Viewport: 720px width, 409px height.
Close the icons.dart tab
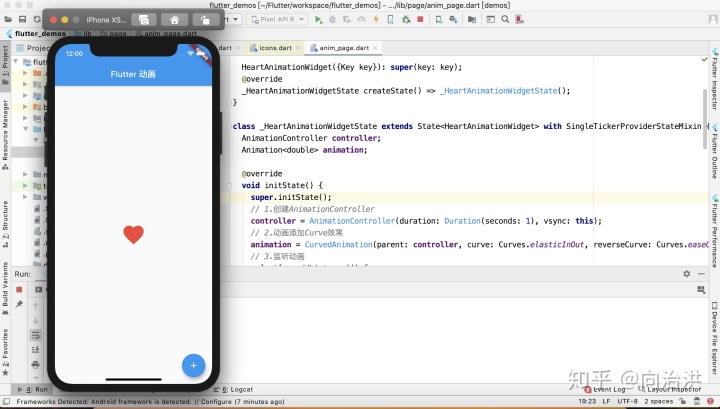[x=298, y=48]
